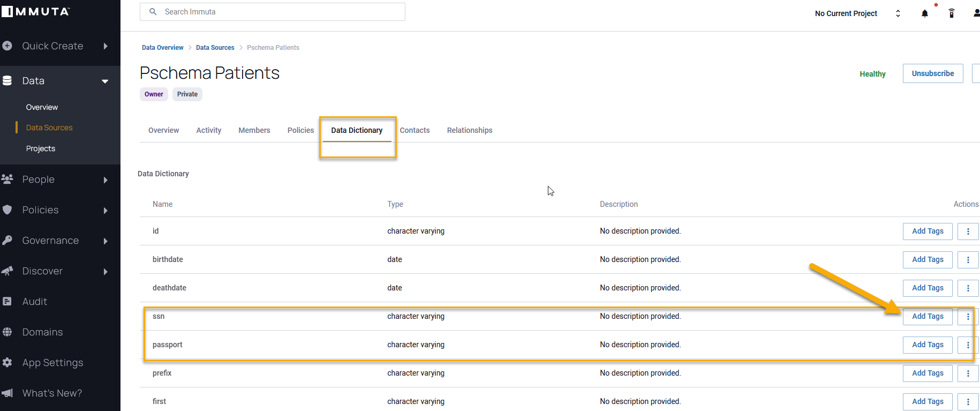Click the search magnifier icon
980x411 pixels.
tap(153, 12)
